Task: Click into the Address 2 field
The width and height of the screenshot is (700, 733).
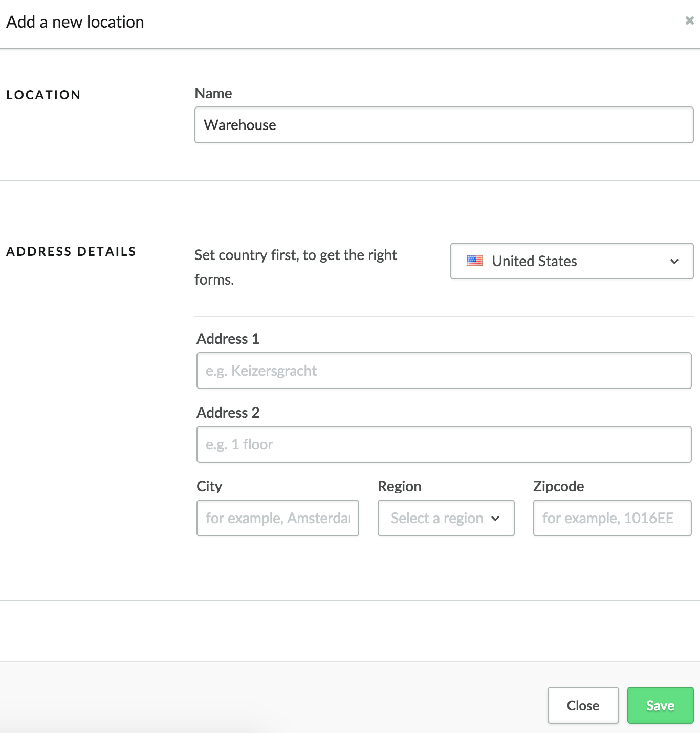Action: 443,444
